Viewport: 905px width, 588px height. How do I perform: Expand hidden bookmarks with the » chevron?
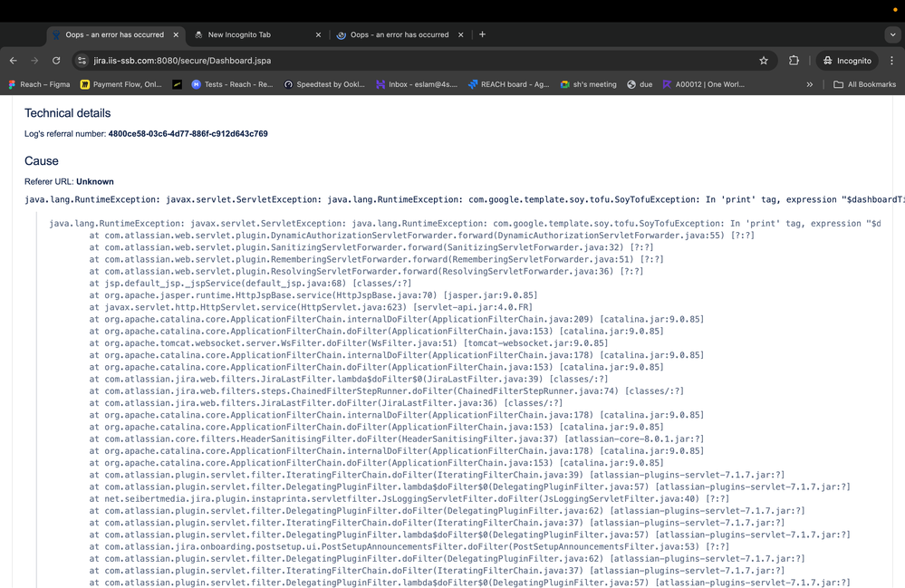click(809, 84)
